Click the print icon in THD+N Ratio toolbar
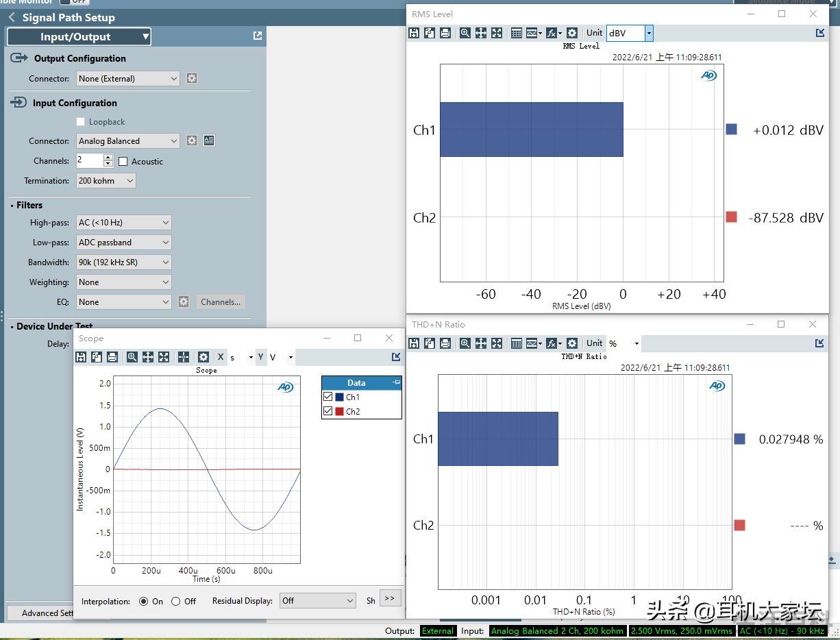This screenshot has width=840, height=640. click(x=445, y=343)
